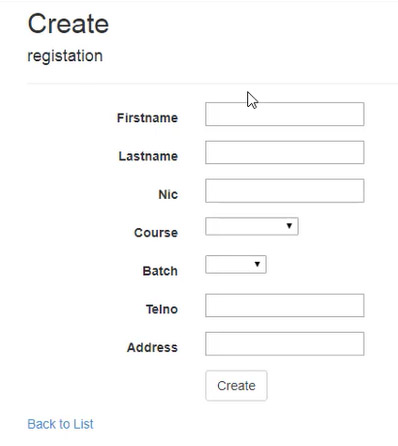Screen dimensions: 398x446
Task: Focus the Firstname text field
Action: click(285, 114)
